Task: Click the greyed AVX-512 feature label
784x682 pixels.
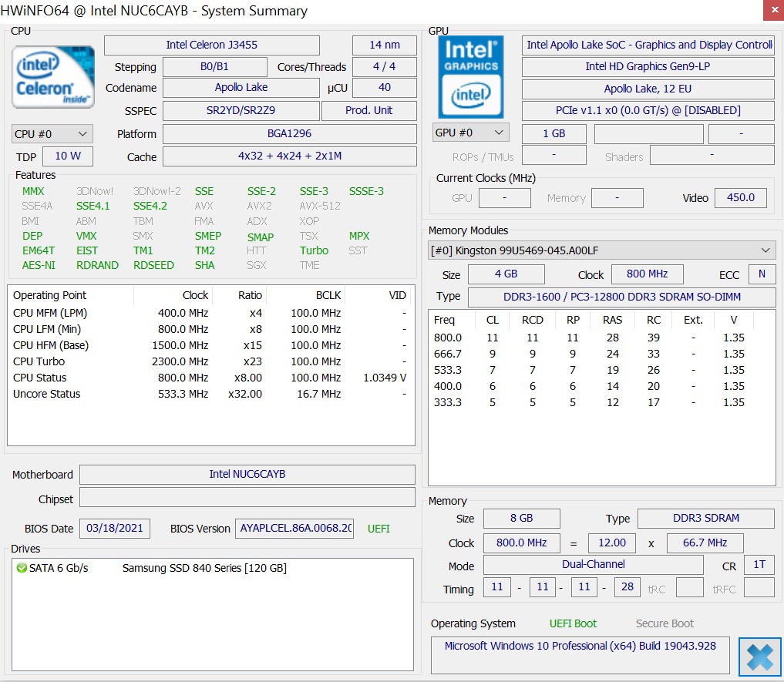Action: tap(320, 206)
